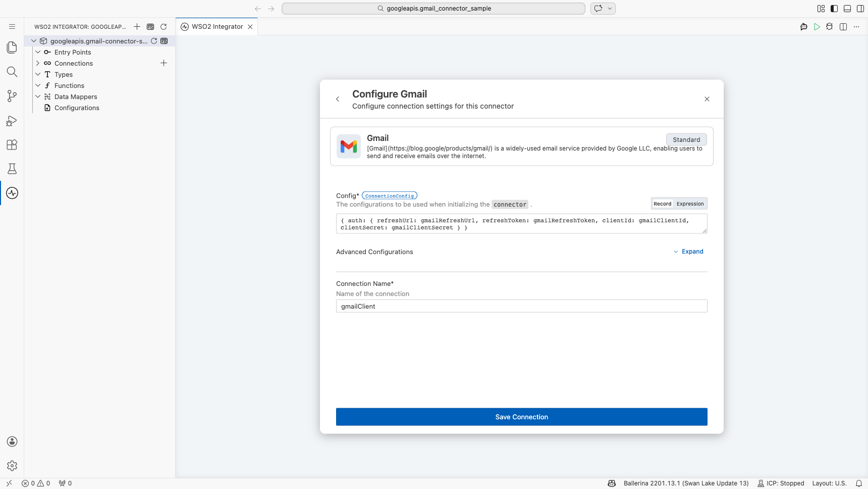Go back from Configure Gmail dialog
This screenshot has height=489, width=868.
click(x=338, y=99)
